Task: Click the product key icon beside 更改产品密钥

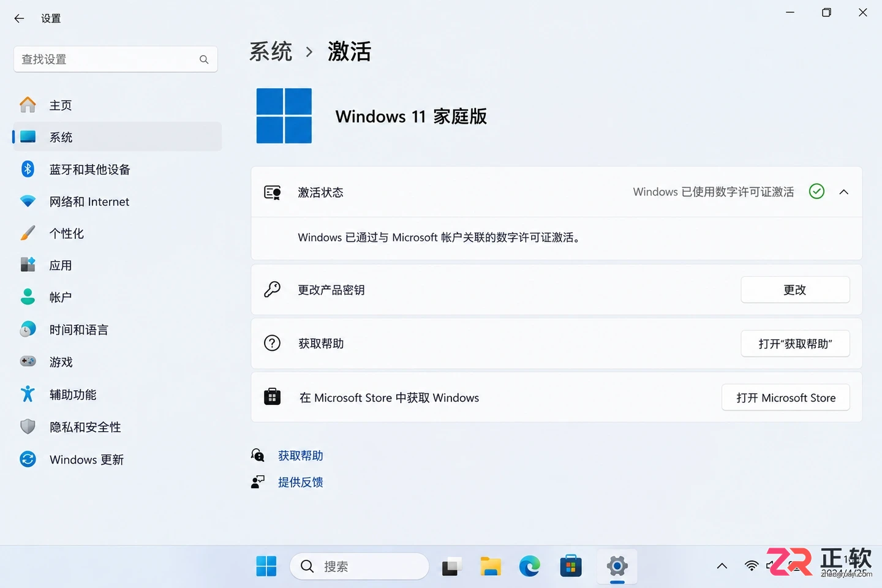Action: tap(272, 289)
